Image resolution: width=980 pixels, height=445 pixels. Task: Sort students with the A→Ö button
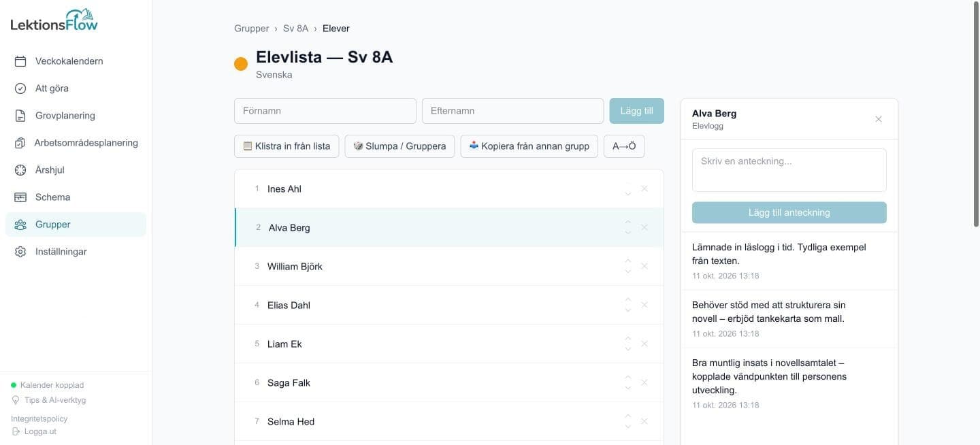(x=624, y=146)
